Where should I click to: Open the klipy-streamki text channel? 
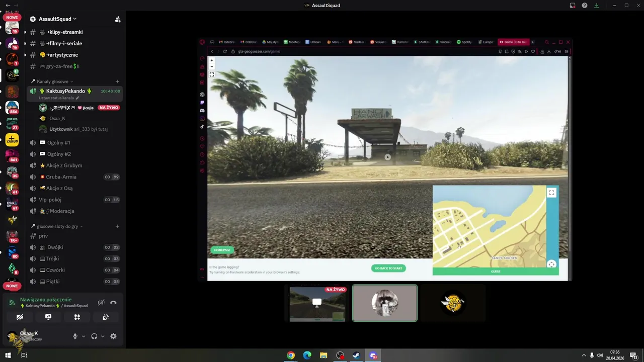65,32
